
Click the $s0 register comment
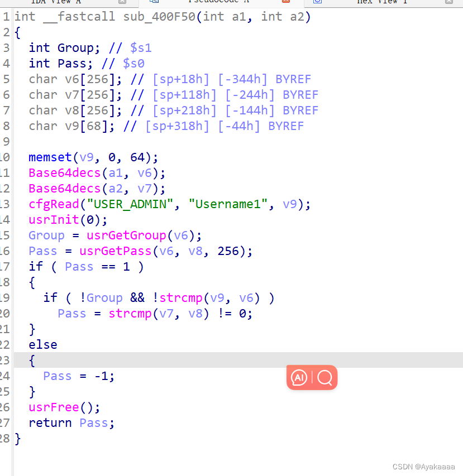[x=133, y=64]
